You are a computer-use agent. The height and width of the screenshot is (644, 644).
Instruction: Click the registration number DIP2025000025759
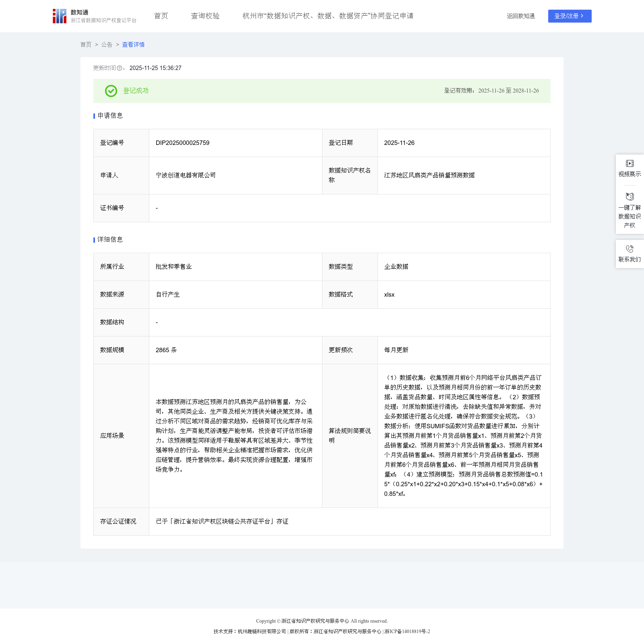coord(182,143)
